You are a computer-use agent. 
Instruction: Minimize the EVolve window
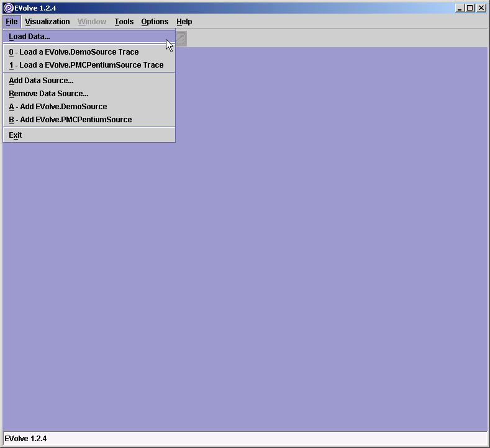click(x=459, y=8)
